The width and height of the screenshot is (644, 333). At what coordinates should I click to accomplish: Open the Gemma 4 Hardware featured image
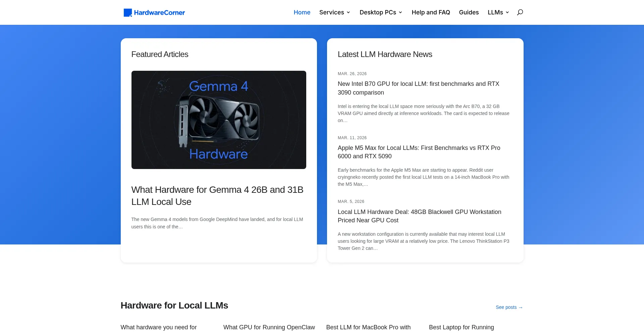219,120
